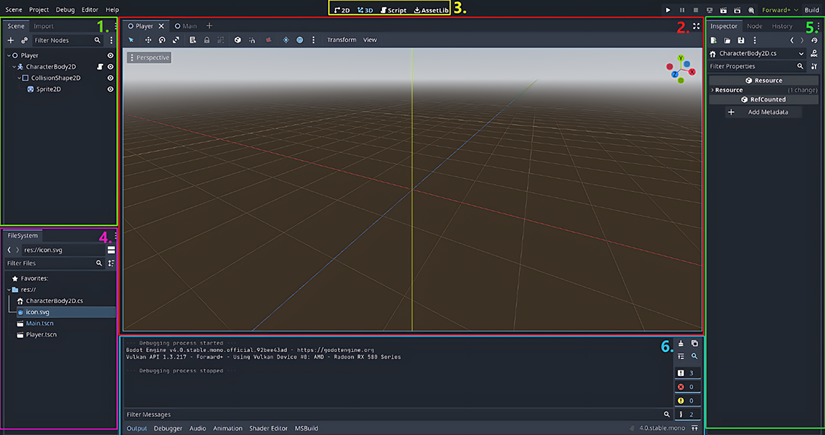825x435 pixels.
Task: Switch to the 3D workspace
Action: click(365, 10)
